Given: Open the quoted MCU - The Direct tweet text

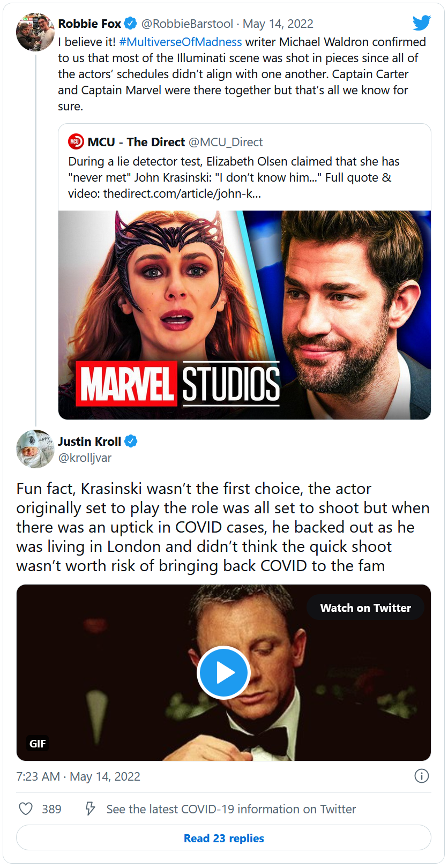Looking at the screenshot, I should coord(234,177).
